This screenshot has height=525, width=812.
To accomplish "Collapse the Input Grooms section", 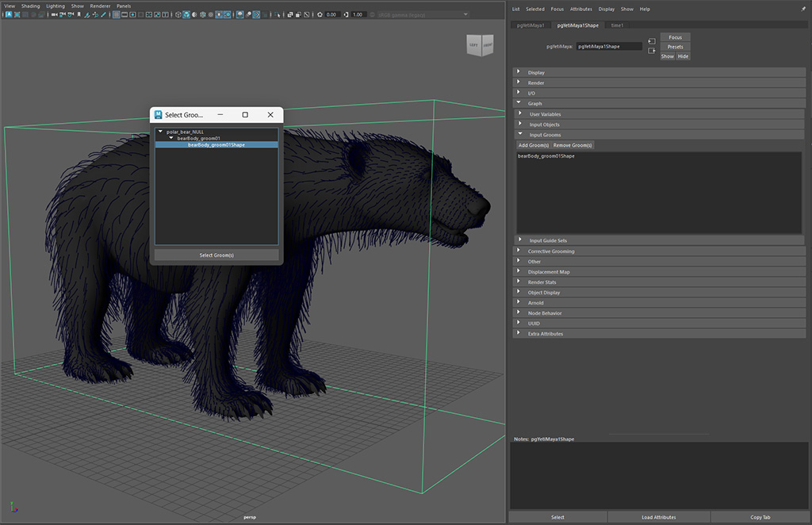I will pos(520,135).
